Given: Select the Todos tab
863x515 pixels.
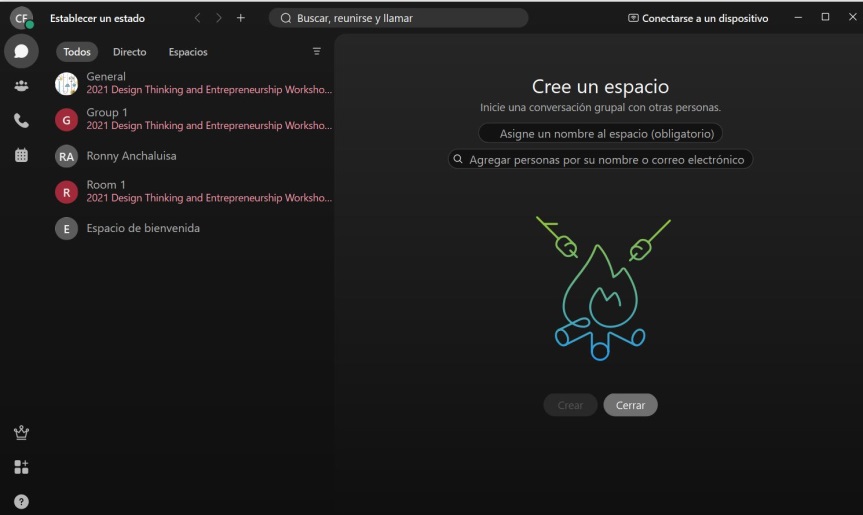Looking at the screenshot, I should tap(77, 52).
